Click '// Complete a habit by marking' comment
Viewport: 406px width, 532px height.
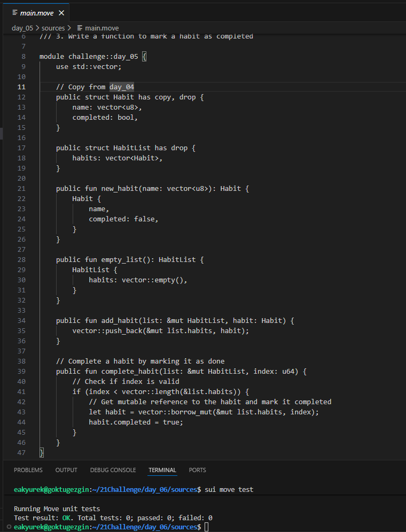(140, 361)
